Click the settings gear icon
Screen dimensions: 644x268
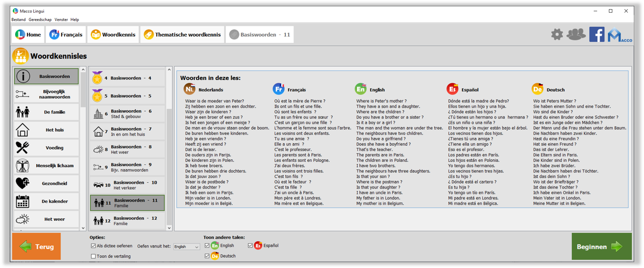tap(557, 35)
